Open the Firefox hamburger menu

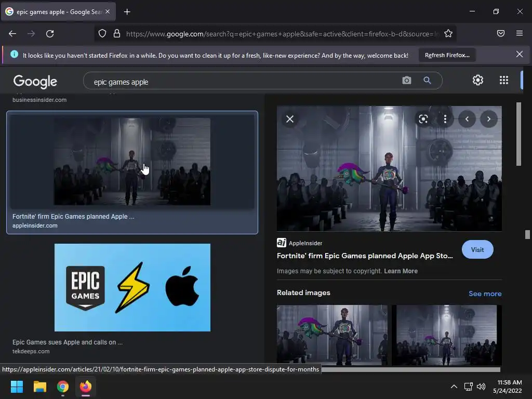point(519,33)
